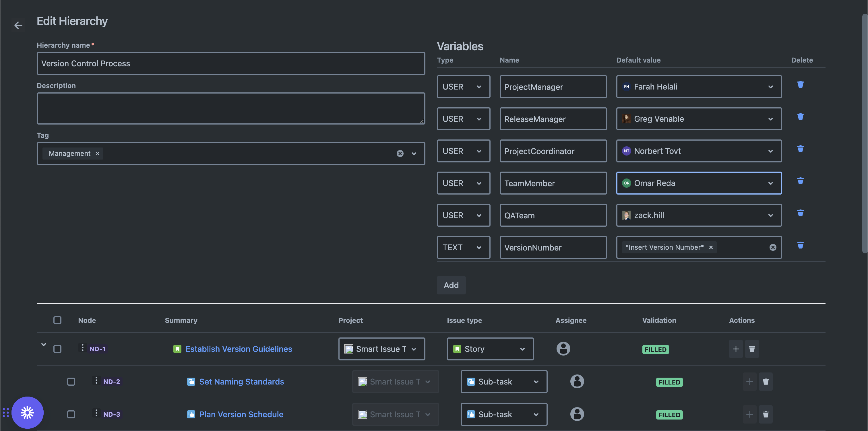Viewport: 868px width, 431px height.
Task: Open Establish Version Guidelines summary link
Action: 239,349
